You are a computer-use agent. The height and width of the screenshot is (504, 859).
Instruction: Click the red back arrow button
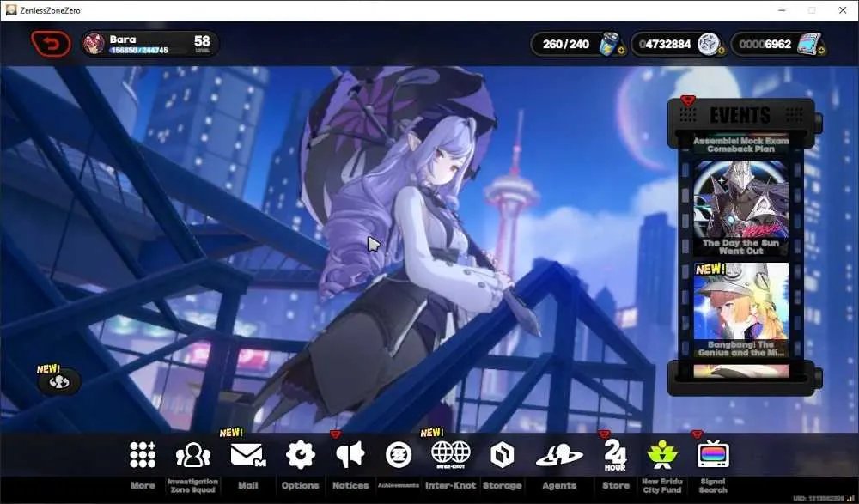coord(51,44)
